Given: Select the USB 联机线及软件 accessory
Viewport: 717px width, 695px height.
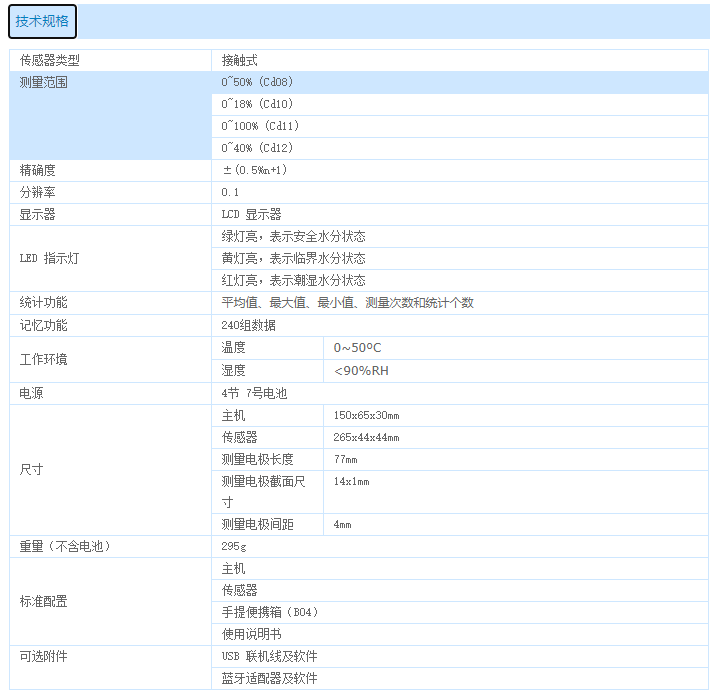Looking at the screenshot, I should click(269, 656).
